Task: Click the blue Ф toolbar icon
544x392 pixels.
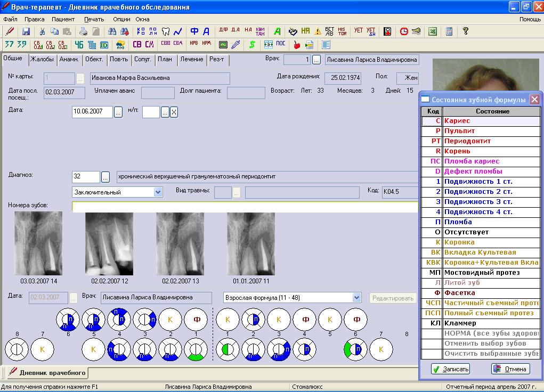Action: tap(194, 31)
